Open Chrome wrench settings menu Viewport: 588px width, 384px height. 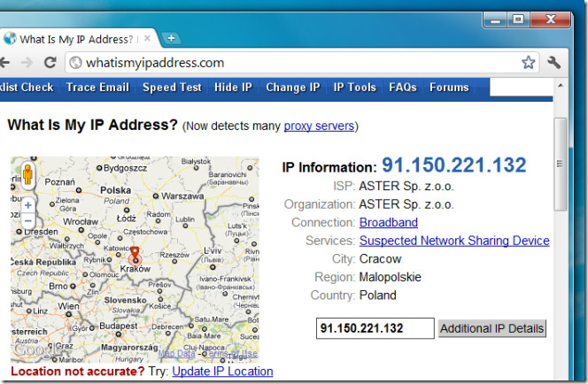553,62
